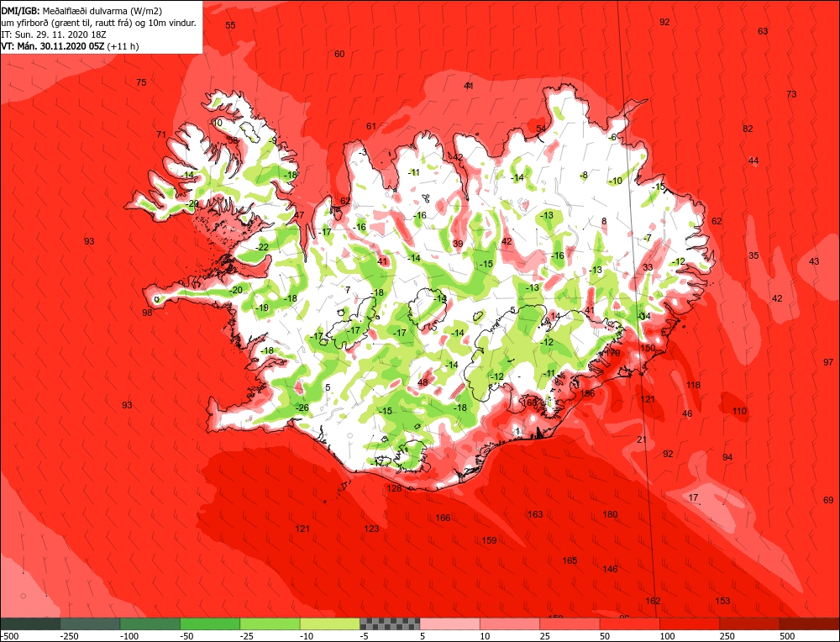Click the red legend swatch between 50 and 100
Image resolution: width=840 pixels, height=642 pixels.
630,624
